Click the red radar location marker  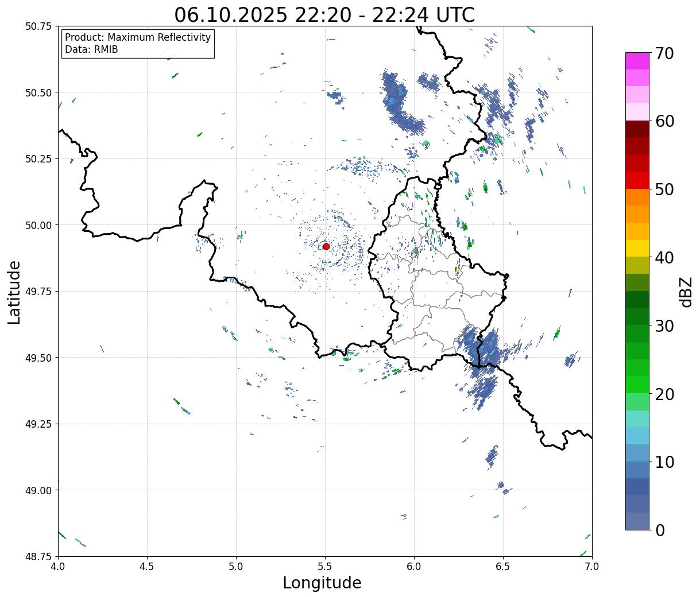point(326,246)
